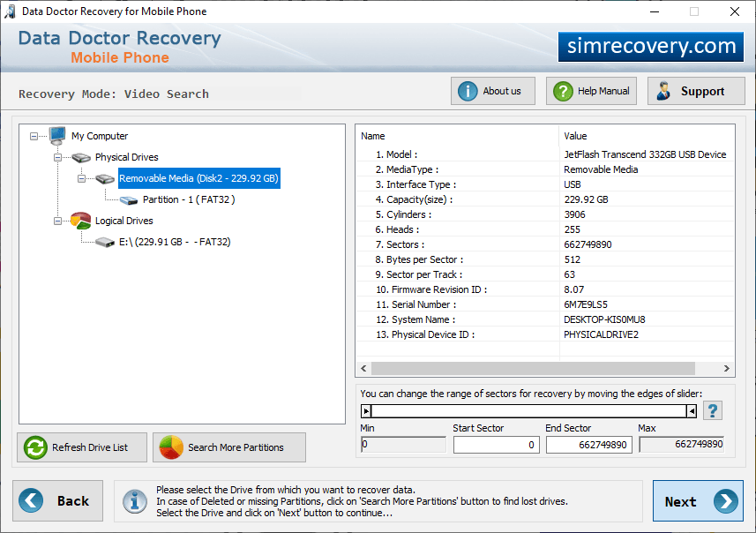Select Removable Media (Disk2 - 229.92 GB)
Image resolution: width=756 pixels, height=533 pixels.
point(199,178)
